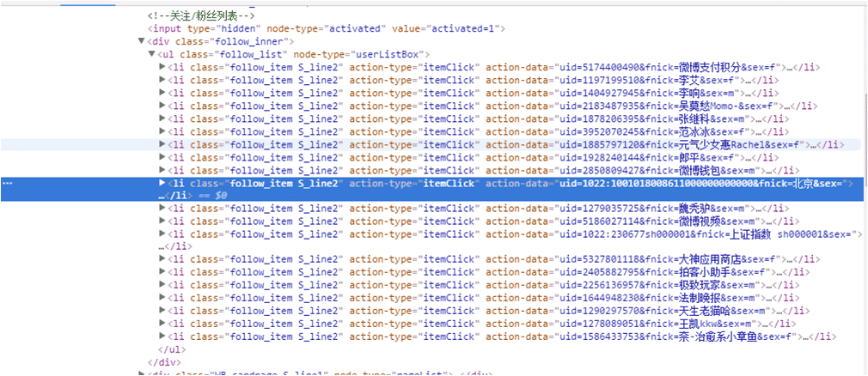Screen dimensions: 868x376
Task: Expand the li row for 微博视频
Action: (x=162, y=221)
